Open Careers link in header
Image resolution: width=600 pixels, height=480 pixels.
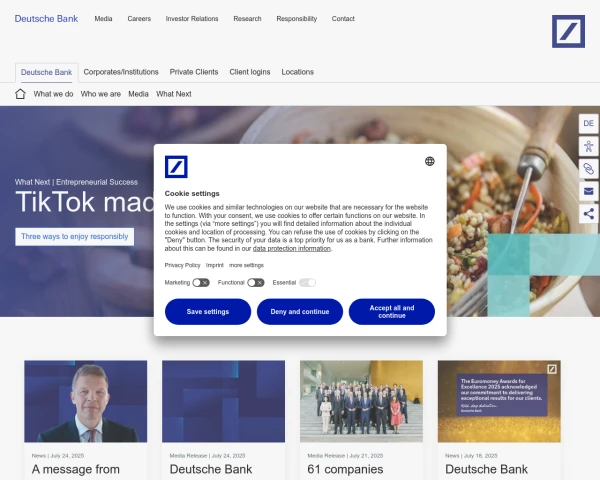pyautogui.click(x=139, y=19)
